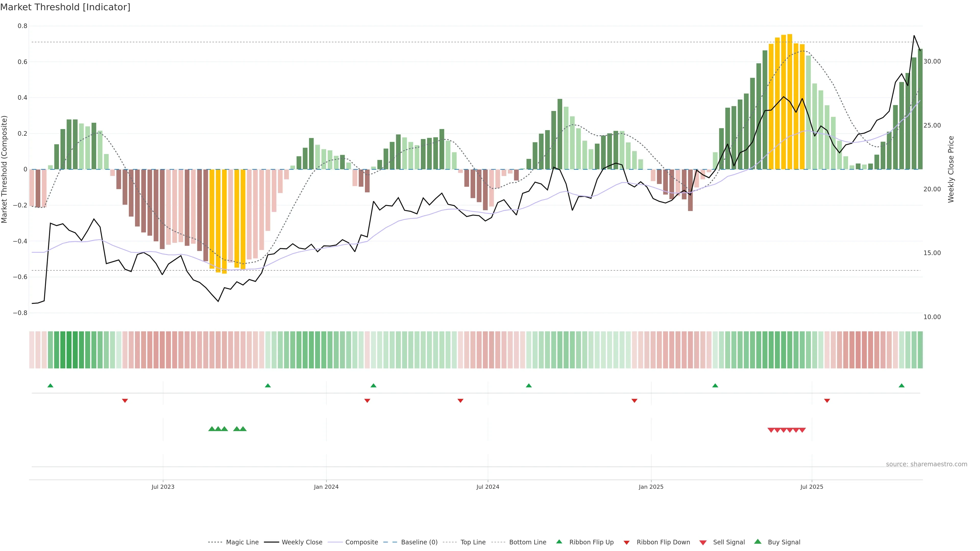This screenshot has height=551, width=980.
Task: Toggle Top Line in legend
Action: pos(473,542)
